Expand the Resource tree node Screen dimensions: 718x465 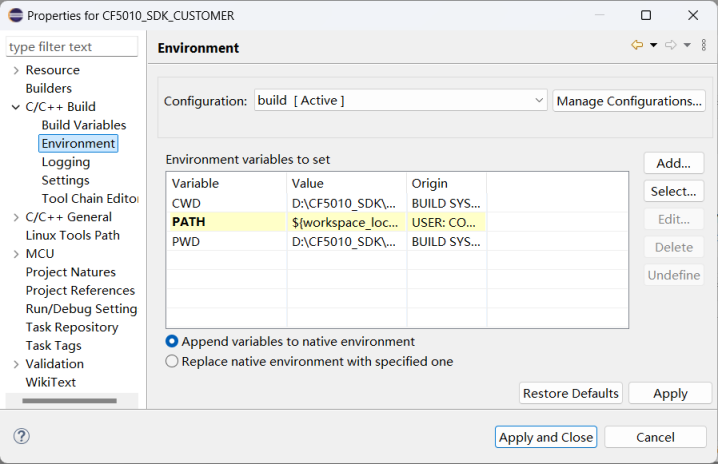click(x=15, y=70)
